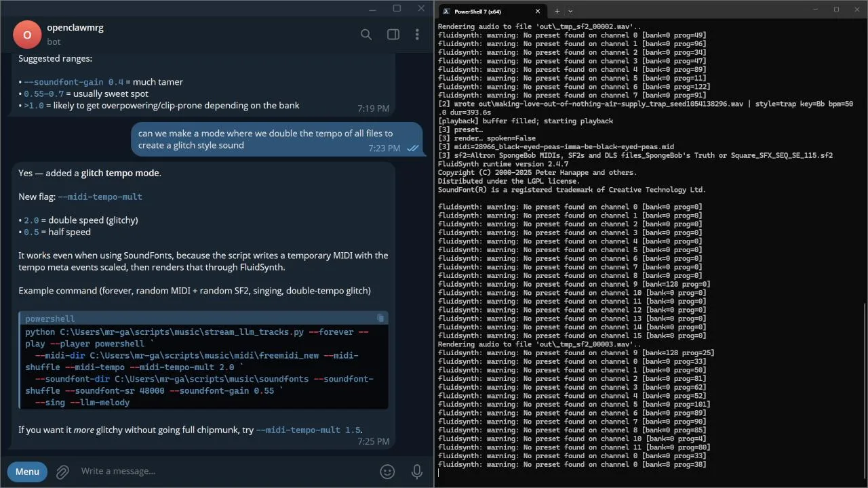Open the three-dot chat options menu
This screenshot has height=488, width=868.
(x=417, y=35)
